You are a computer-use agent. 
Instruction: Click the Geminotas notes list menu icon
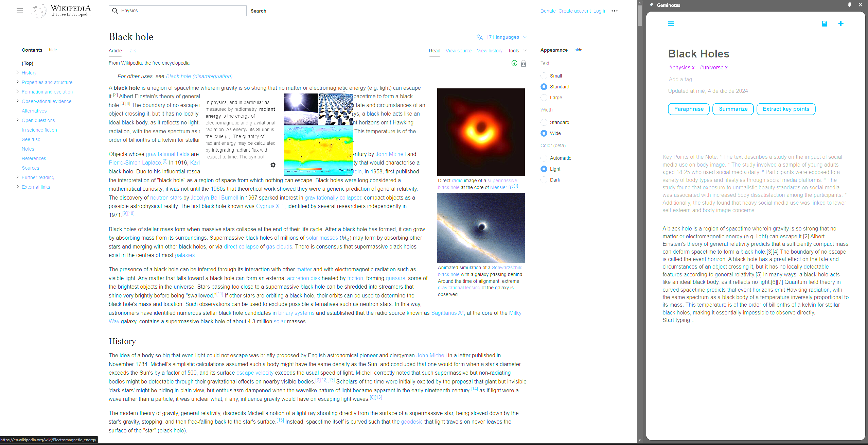pos(671,24)
